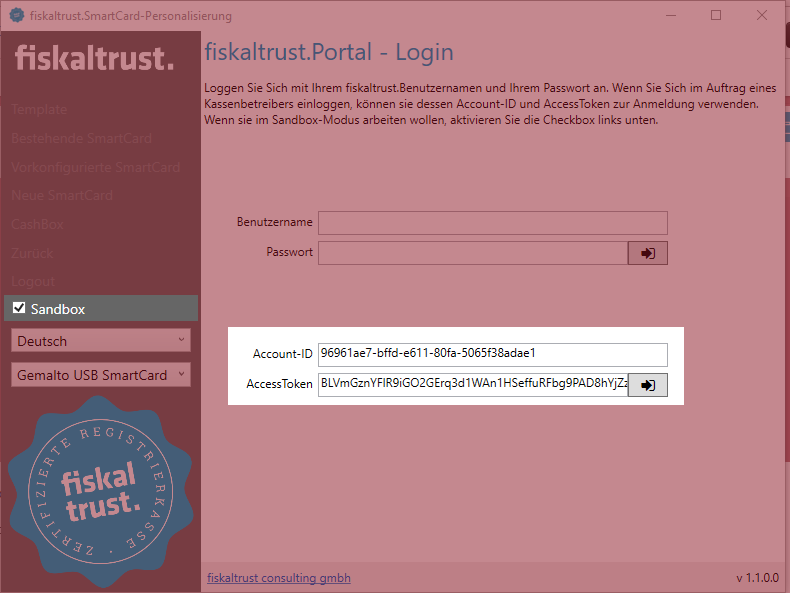Image resolution: width=790 pixels, height=593 pixels.
Task: Focus the Passwort input field
Action: (x=473, y=253)
